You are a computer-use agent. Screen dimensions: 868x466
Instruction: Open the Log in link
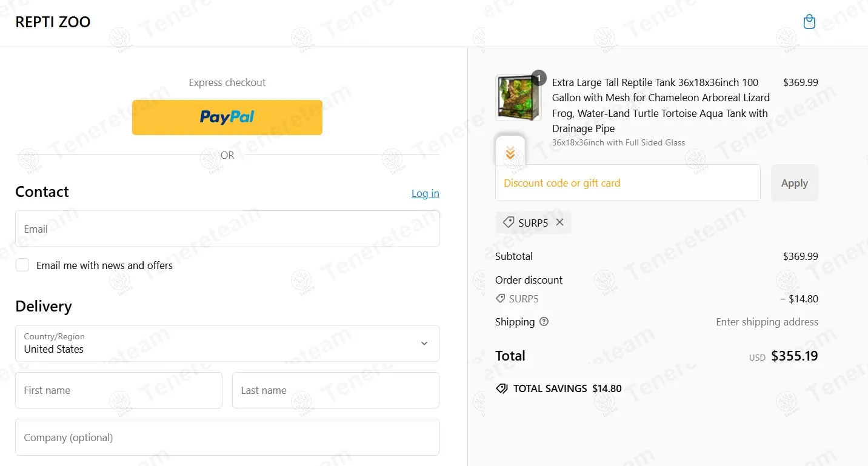pyautogui.click(x=426, y=193)
